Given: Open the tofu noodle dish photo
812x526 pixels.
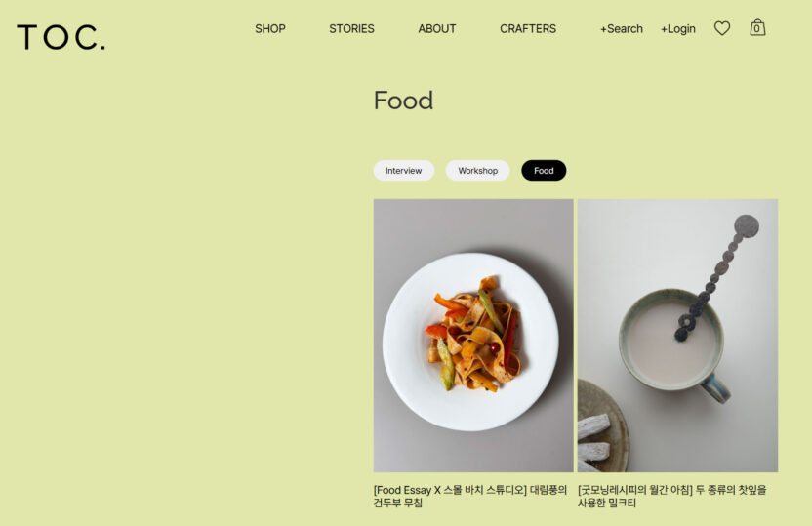Looking at the screenshot, I should pos(473,336).
